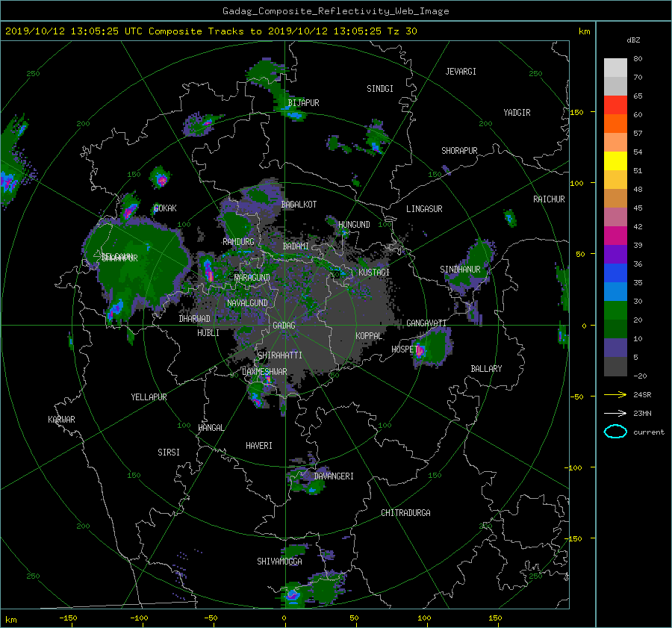The height and width of the screenshot is (628, 672).
Task: Click the KOPPAL city label
Action: (x=369, y=336)
